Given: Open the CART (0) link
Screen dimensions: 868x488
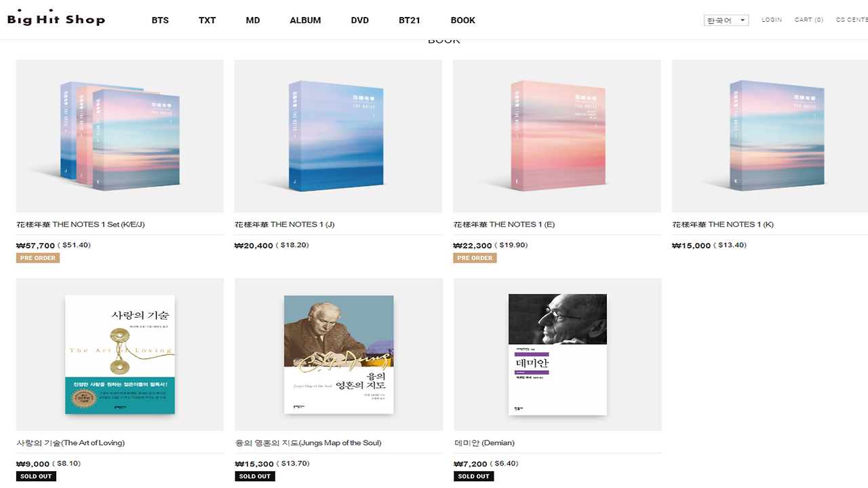Looking at the screenshot, I should [809, 20].
